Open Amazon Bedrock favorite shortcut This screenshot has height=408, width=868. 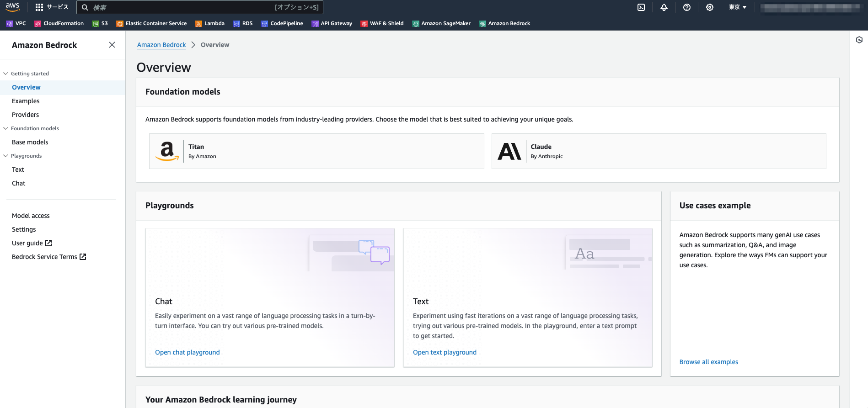point(505,24)
